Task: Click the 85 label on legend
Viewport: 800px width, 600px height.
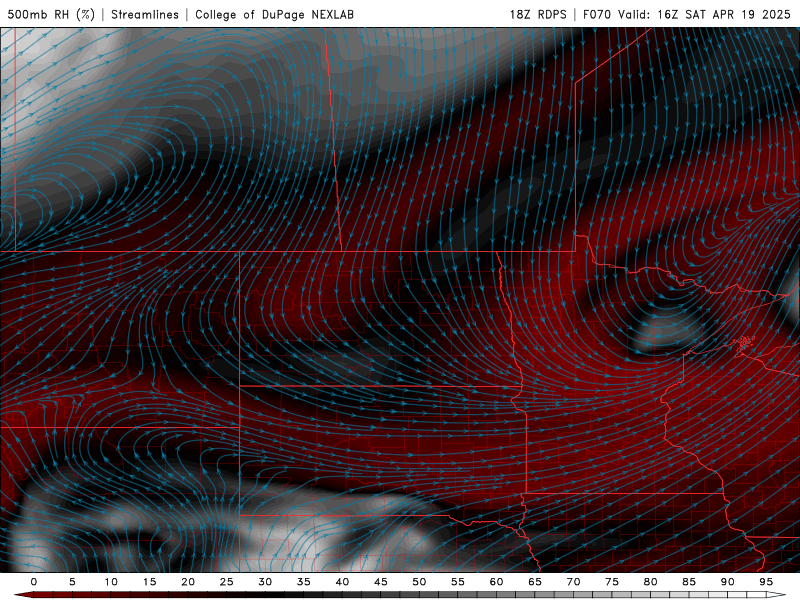Action: click(689, 582)
